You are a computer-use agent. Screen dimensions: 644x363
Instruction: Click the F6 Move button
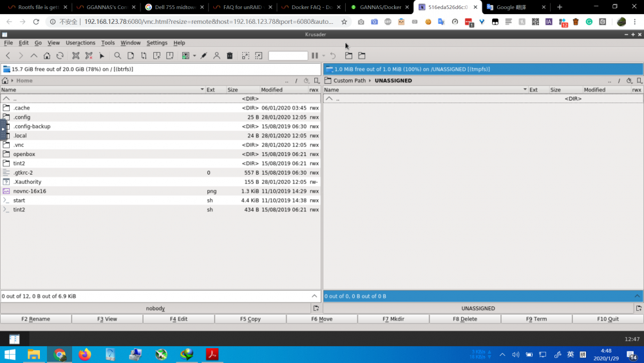click(322, 319)
